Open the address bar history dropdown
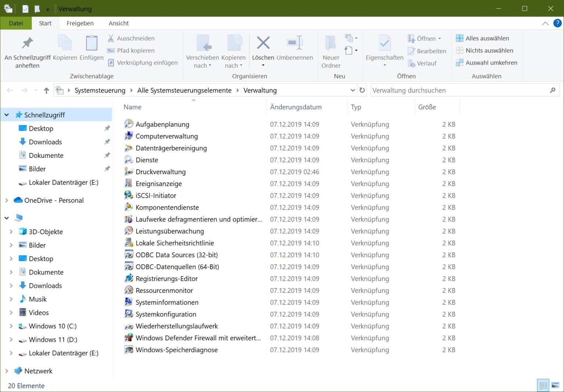This screenshot has height=392, width=564. point(352,90)
